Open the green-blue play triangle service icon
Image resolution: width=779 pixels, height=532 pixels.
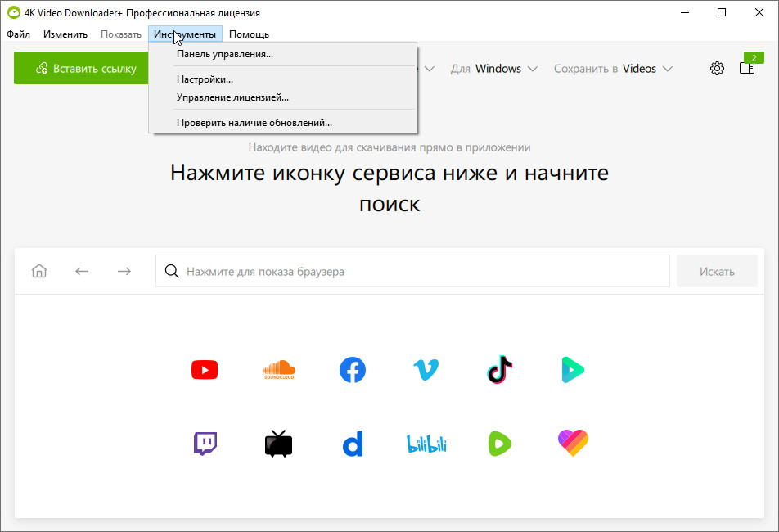tap(573, 370)
